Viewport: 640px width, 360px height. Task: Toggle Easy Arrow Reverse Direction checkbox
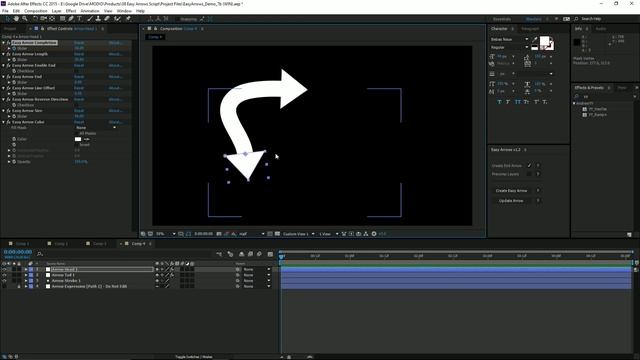click(77, 105)
